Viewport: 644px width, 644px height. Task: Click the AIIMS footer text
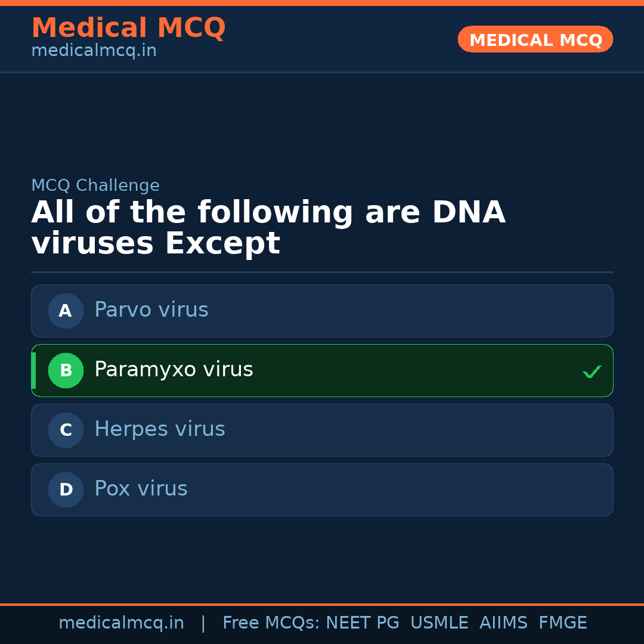[x=503, y=623]
